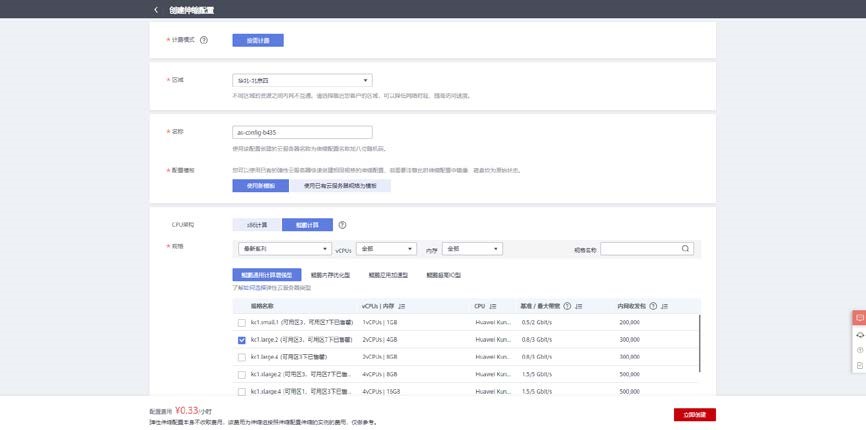Check the kc1.xlarge.4 flavor checkbox
This screenshot has height=430, width=866.
pyautogui.click(x=241, y=392)
